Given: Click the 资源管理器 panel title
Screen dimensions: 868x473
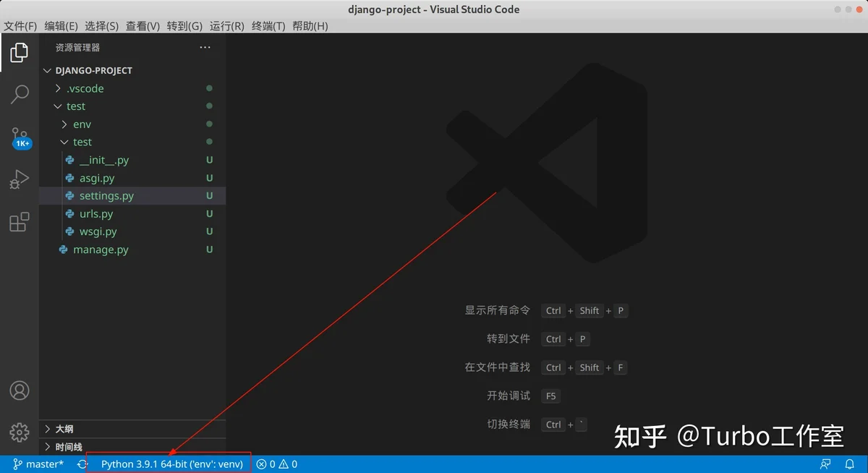Looking at the screenshot, I should click(77, 48).
